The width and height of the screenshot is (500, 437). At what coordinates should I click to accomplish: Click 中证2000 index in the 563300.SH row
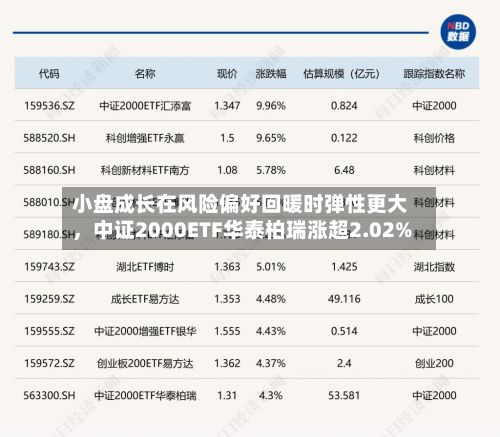pyautogui.click(x=434, y=395)
